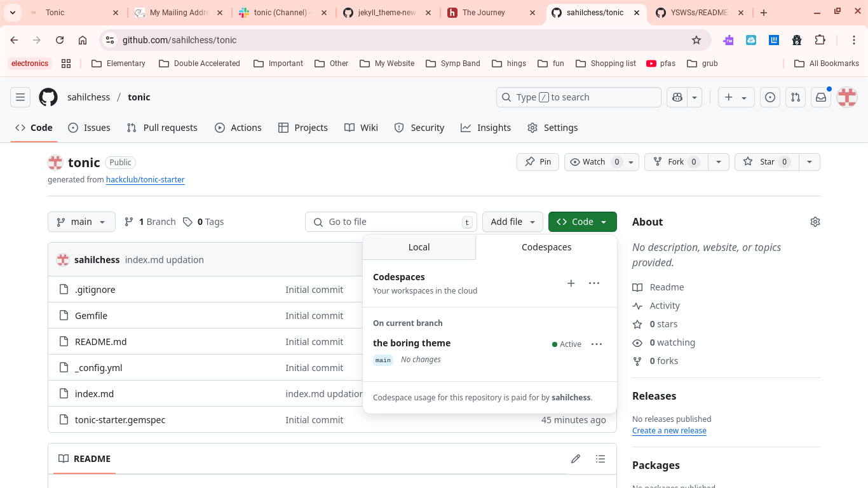This screenshot has width=868, height=488.
Task: Open Activity link in About sidebar
Action: tap(656, 306)
